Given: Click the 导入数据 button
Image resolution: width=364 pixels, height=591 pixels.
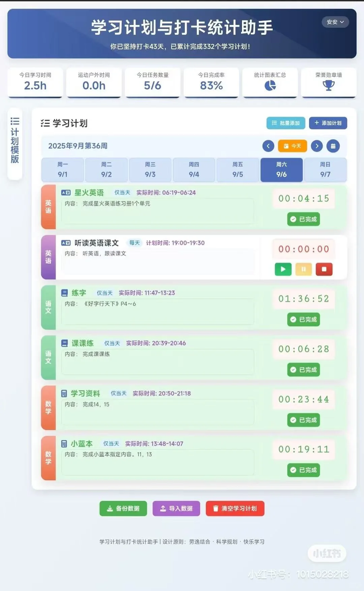Looking at the screenshot, I should 176,508.
